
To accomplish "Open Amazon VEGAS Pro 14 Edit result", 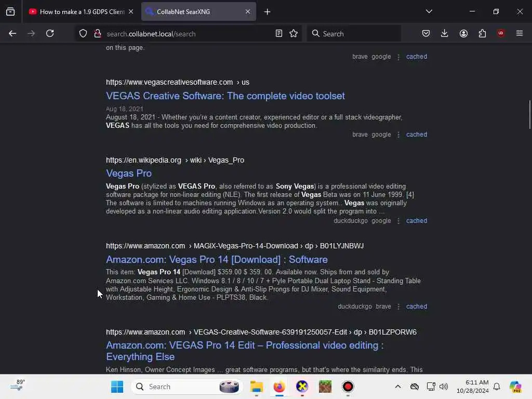I will pyautogui.click(x=245, y=351).
